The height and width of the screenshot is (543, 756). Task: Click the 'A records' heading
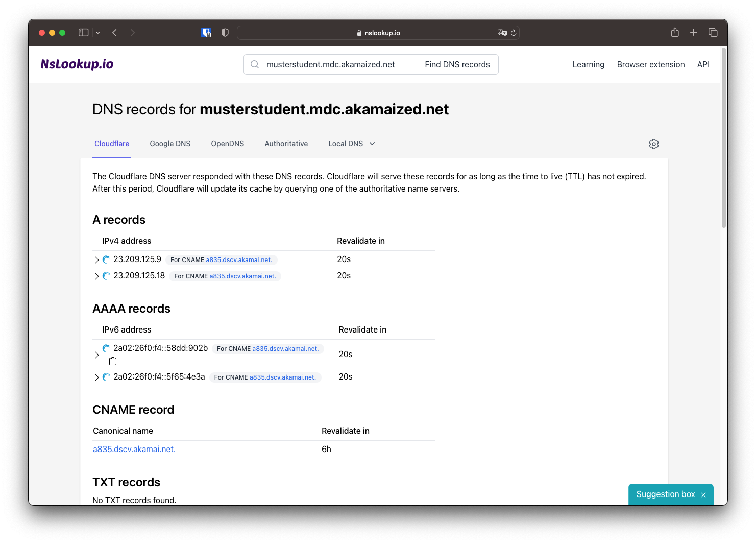(119, 220)
